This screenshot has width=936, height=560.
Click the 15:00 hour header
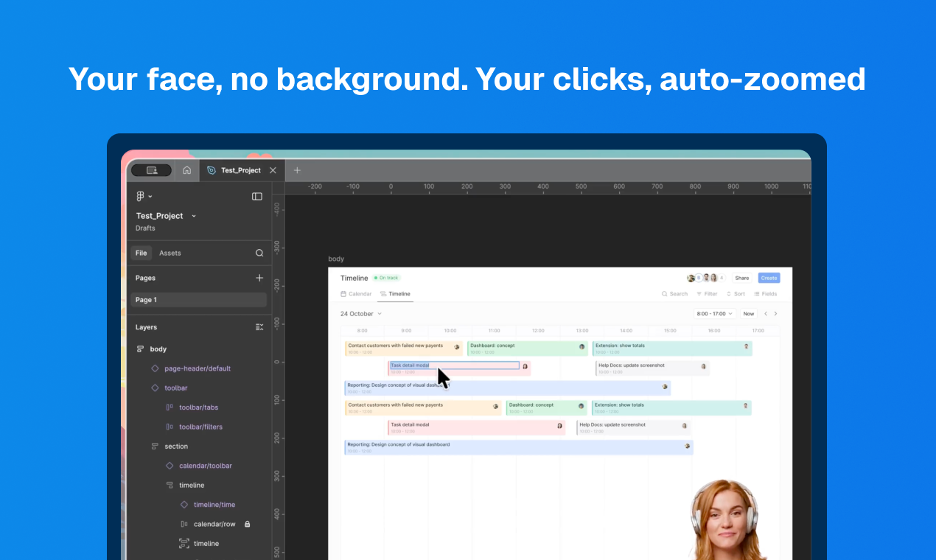click(x=670, y=331)
